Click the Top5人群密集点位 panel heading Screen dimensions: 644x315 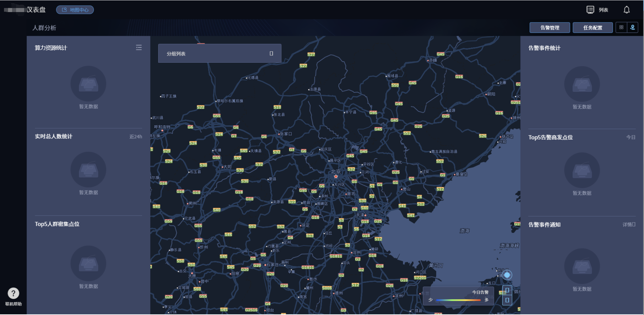57,224
